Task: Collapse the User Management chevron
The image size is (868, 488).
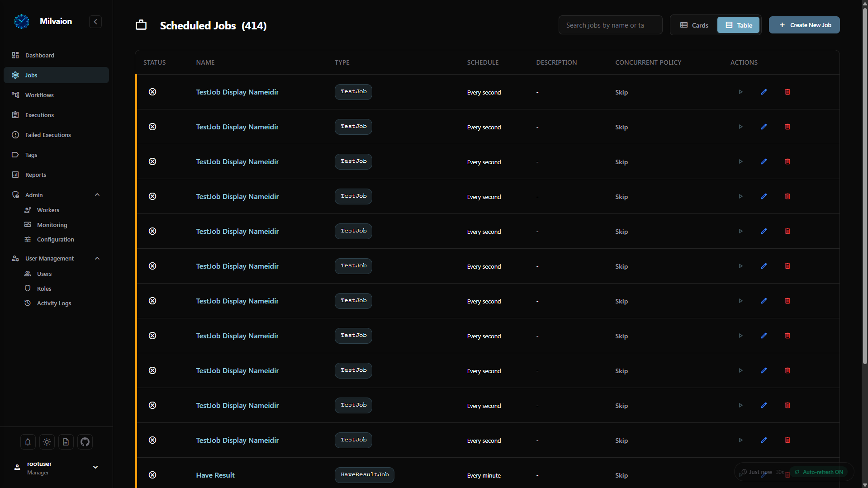Action: (97, 258)
